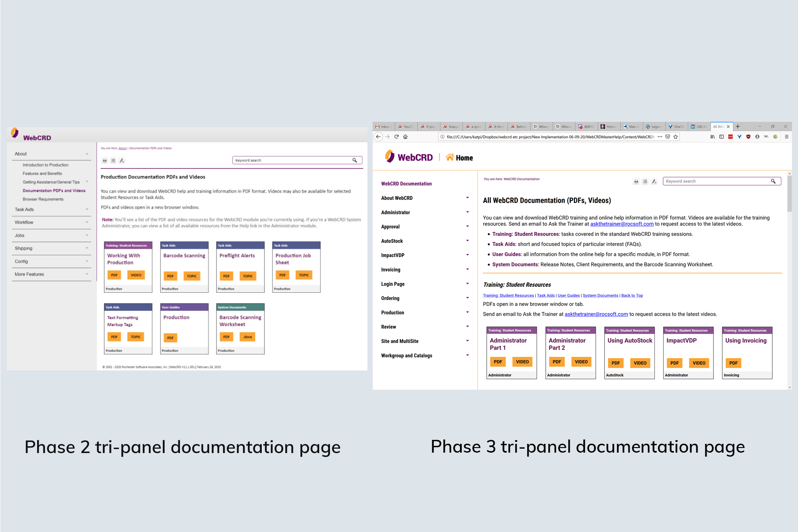The image size is (798, 532).
Task: Expand Workflow in Phase 2 sidebar
Action: (x=87, y=223)
